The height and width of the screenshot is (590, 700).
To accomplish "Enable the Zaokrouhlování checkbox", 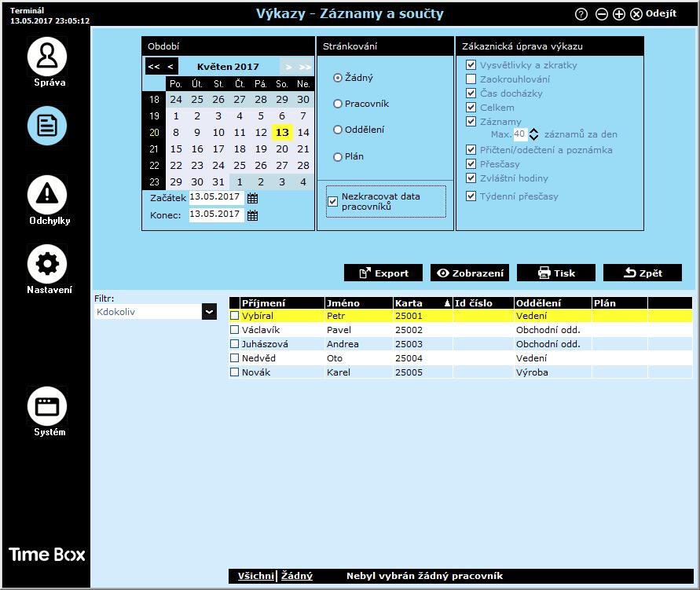I will (x=471, y=79).
